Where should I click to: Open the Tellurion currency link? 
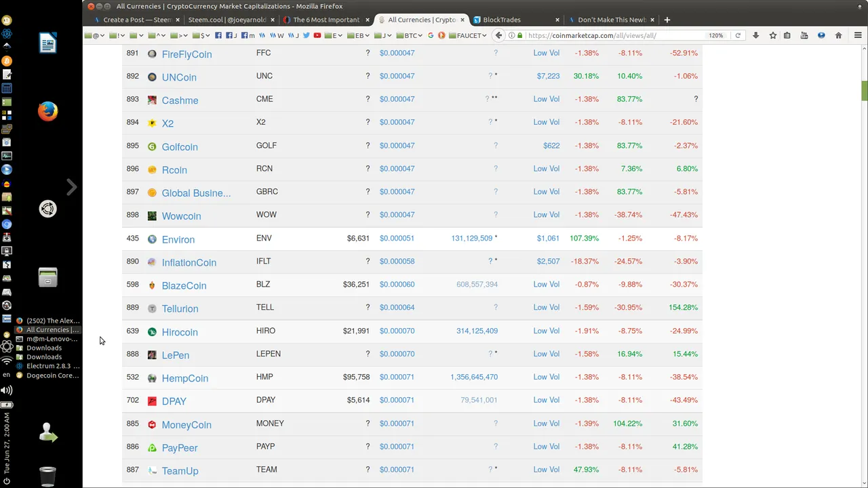tap(180, 308)
